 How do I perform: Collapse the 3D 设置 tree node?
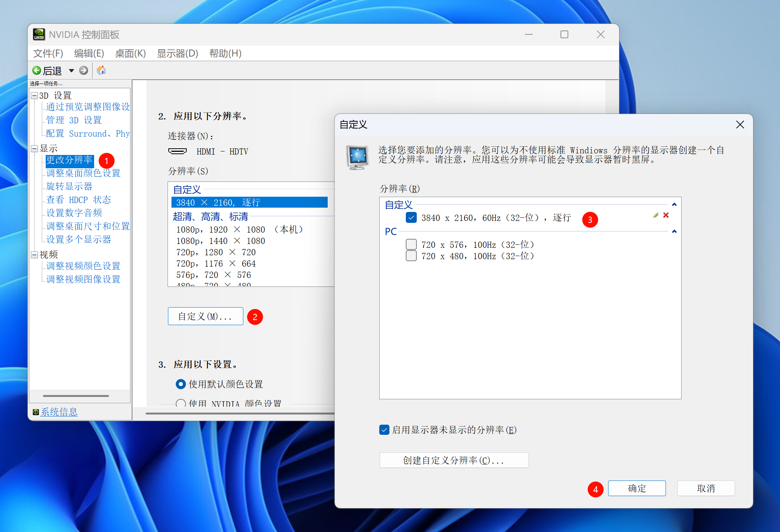34,96
